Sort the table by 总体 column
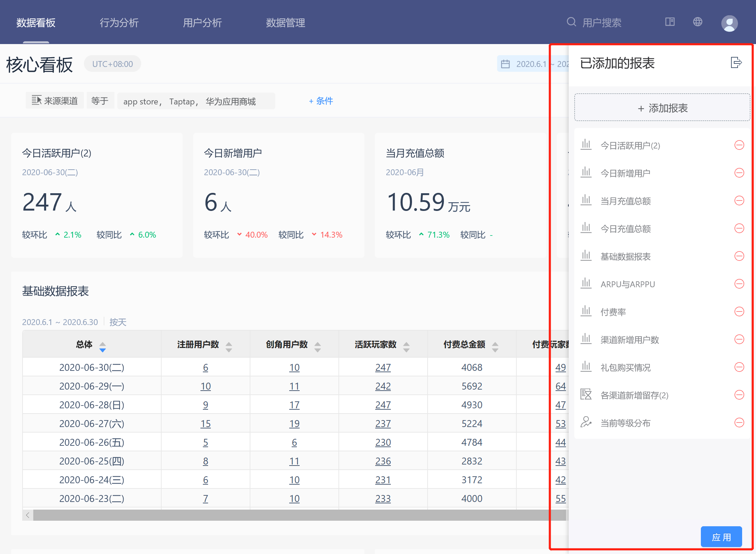Viewport: 756px width, 554px height. click(102, 347)
